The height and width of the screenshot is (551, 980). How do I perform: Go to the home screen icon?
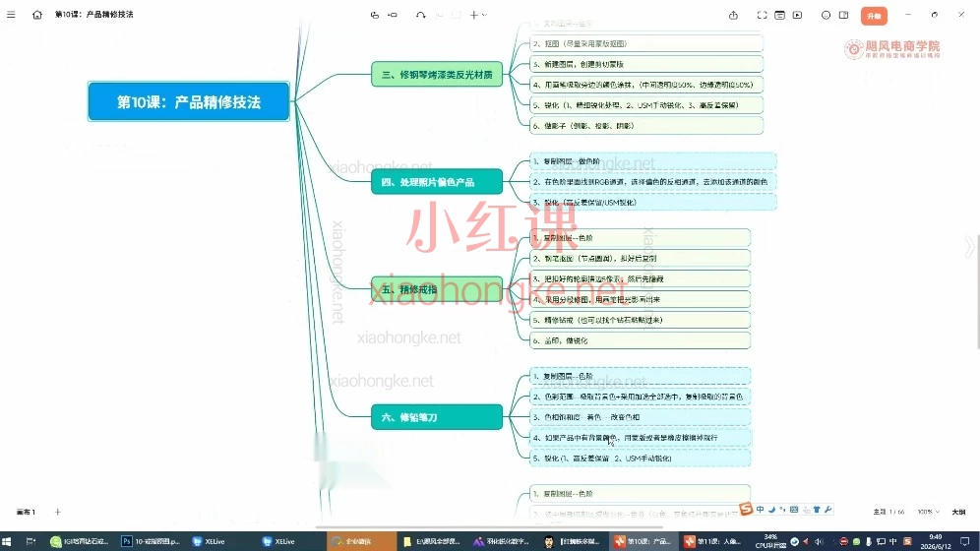(x=36, y=15)
